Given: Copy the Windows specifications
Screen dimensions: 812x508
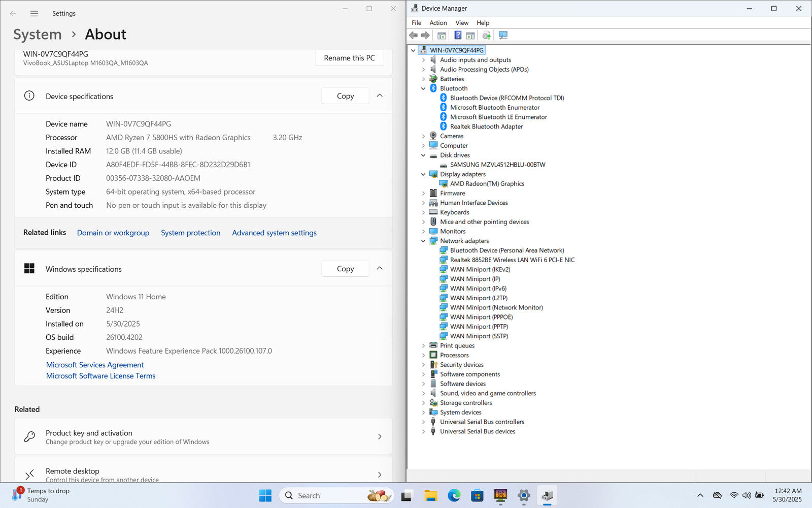Looking at the screenshot, I should pos(345,269).
